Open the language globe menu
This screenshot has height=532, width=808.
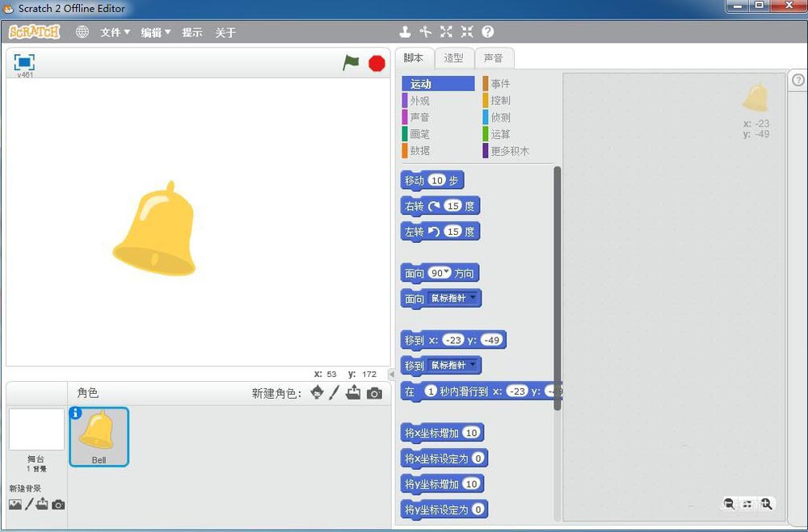[x=81, y=31]
